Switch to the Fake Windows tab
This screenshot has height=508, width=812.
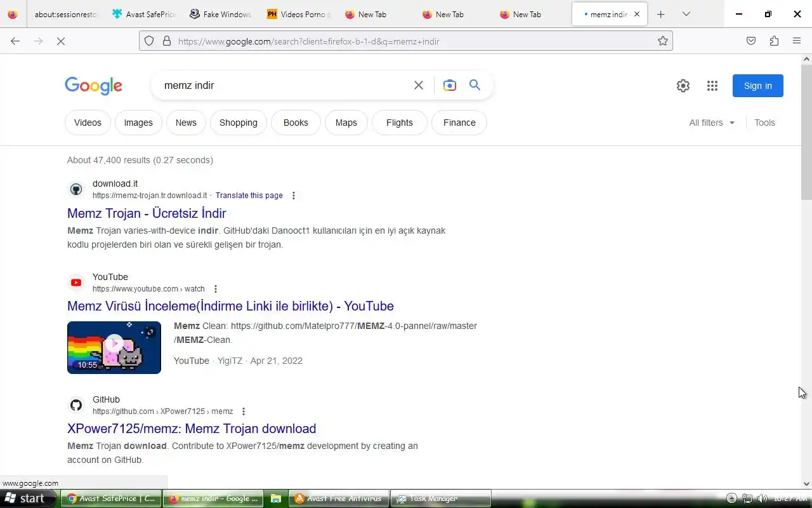tap(220, 14)
